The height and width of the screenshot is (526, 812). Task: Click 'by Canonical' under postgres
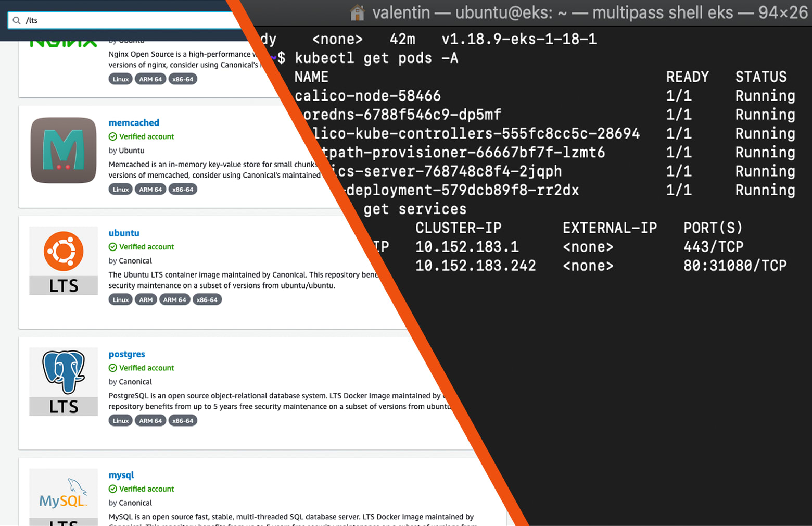coord(130,382)
